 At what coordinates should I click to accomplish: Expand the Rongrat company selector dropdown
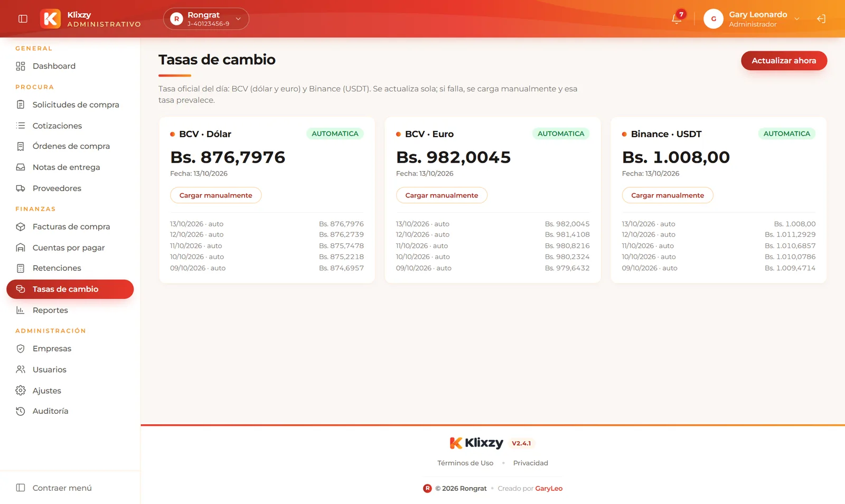206,19
